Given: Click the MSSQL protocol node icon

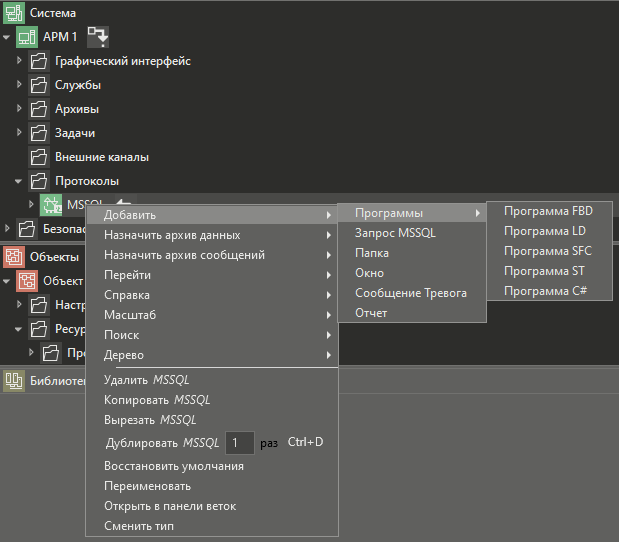Looking at the screenshot, I should tap(51, 205).
